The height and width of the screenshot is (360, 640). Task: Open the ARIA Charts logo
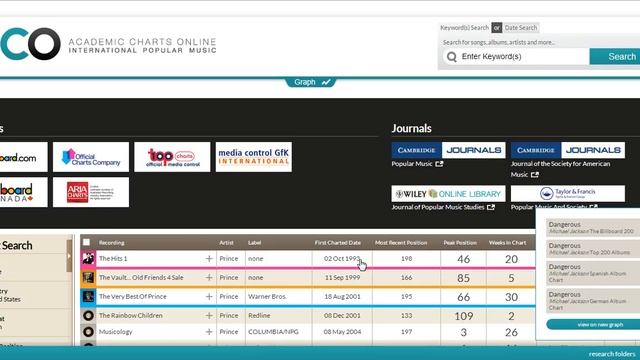pyautogui.click(x=91, y=192)
